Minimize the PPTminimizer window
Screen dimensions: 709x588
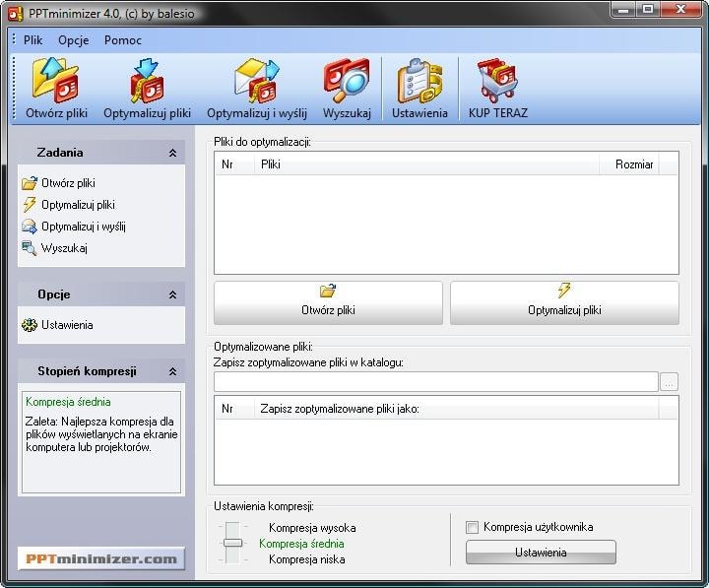623,9
